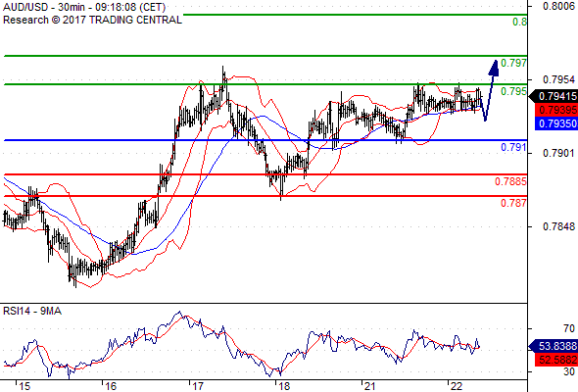Click the AUD/USD 30min chart title
This screenshot has width=578, height=392.
(84, 7)
